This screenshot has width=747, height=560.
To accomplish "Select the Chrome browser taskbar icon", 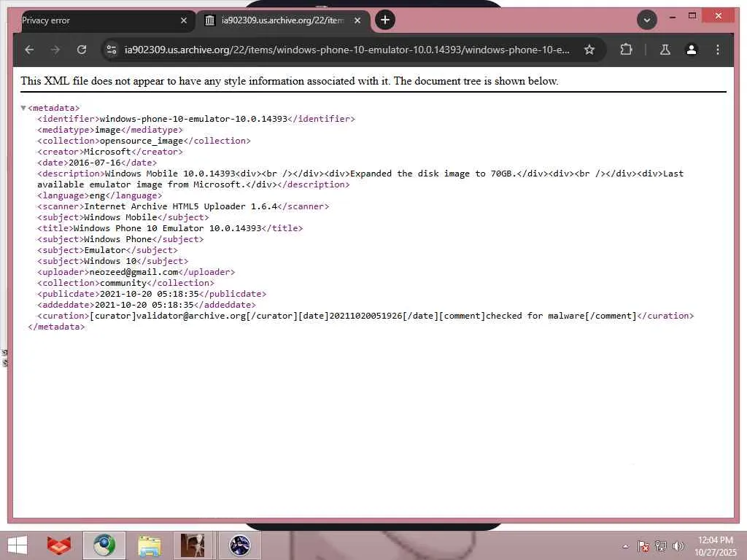I will pyautogui.click(x=104, y=545).
